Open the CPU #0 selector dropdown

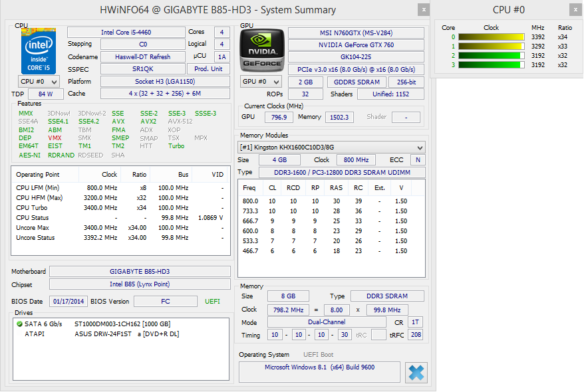point(39,82)
